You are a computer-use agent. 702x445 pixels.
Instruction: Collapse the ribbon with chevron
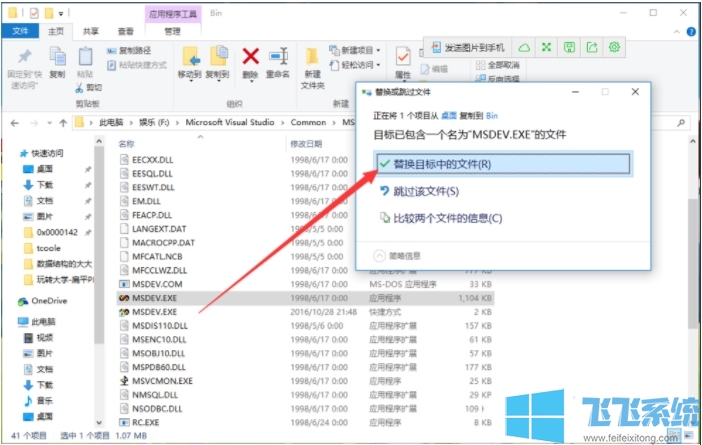click(676, 32)
